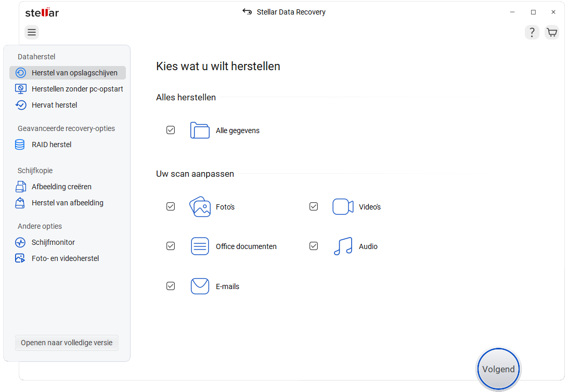Click the Afbeelding creëren icon

(21, 187)
